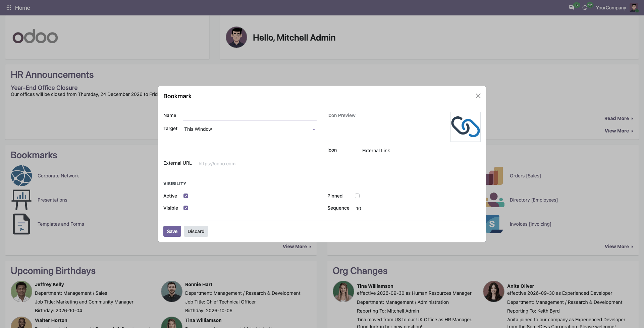The width and height of the screenshot is (644, 328).
Task: Click the Upcoming Birthdays heading
Action: pos(53,271)
